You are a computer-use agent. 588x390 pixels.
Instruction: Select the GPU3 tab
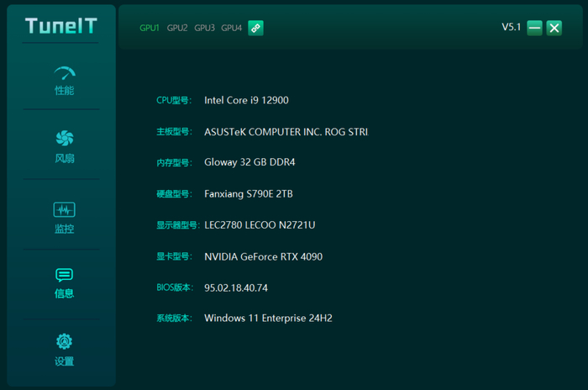205,28
